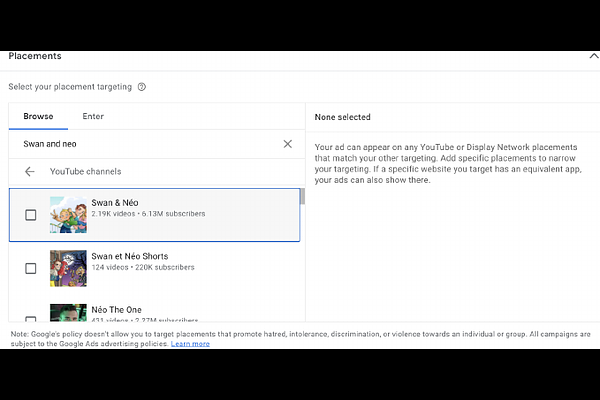
Task: Open the Néo The One thumbnail
Action: coord(68,313)
